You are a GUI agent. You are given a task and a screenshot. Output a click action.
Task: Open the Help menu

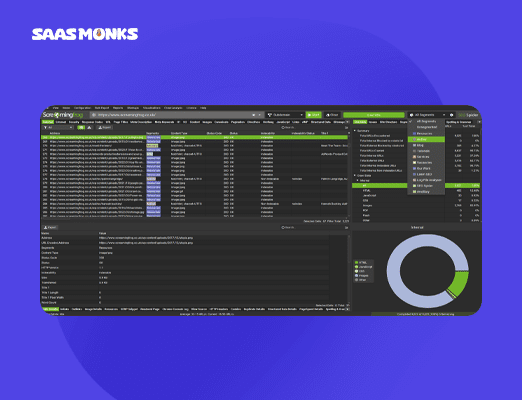[x=203, y=108]
